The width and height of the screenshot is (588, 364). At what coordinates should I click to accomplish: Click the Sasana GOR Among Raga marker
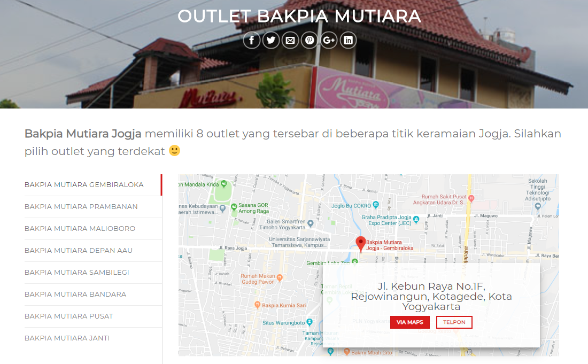coord(234,206)
